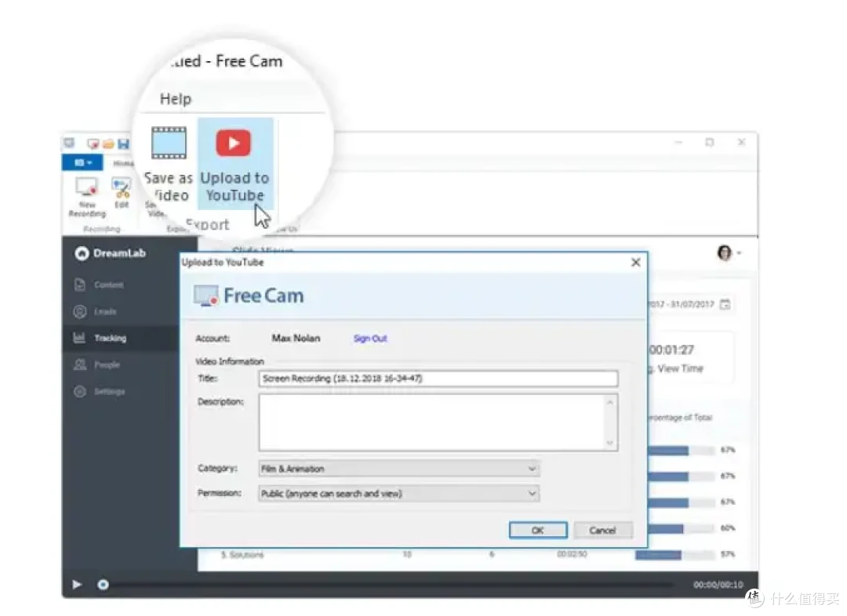This screenshot has height=616, width=847.
Task: Click the 00:00/00:10 time readout
Action: 718,585
